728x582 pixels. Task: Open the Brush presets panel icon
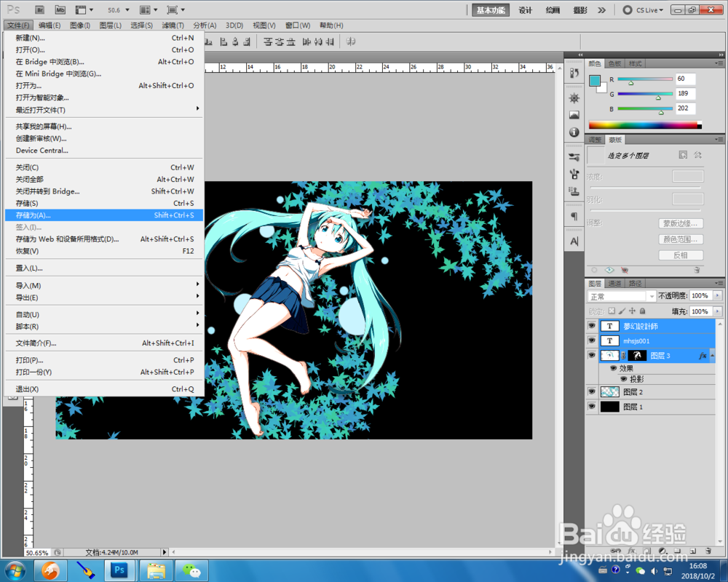point(574,157)
